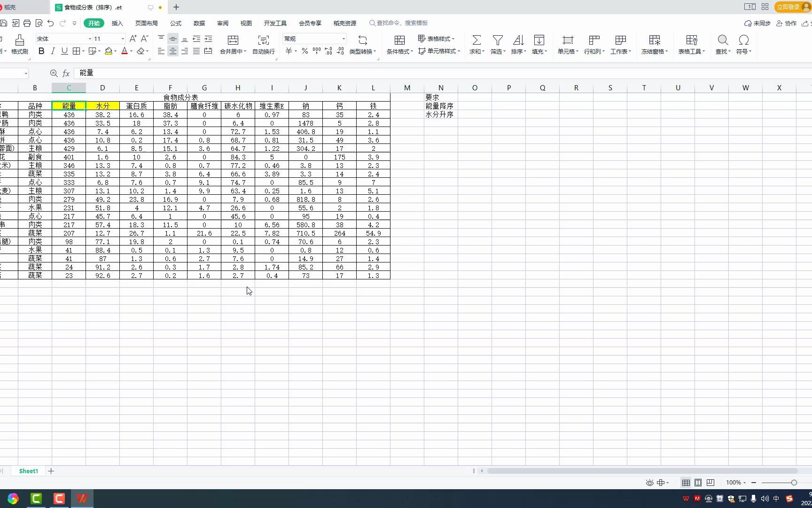Apply thousands separator style
The image size is (812, 508).
coord(317,51)
